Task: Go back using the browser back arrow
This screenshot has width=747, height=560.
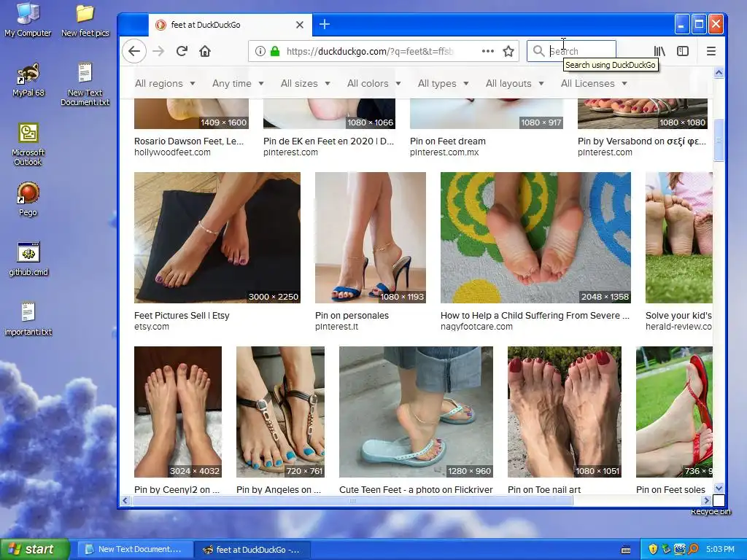Action: pos(134,51)
